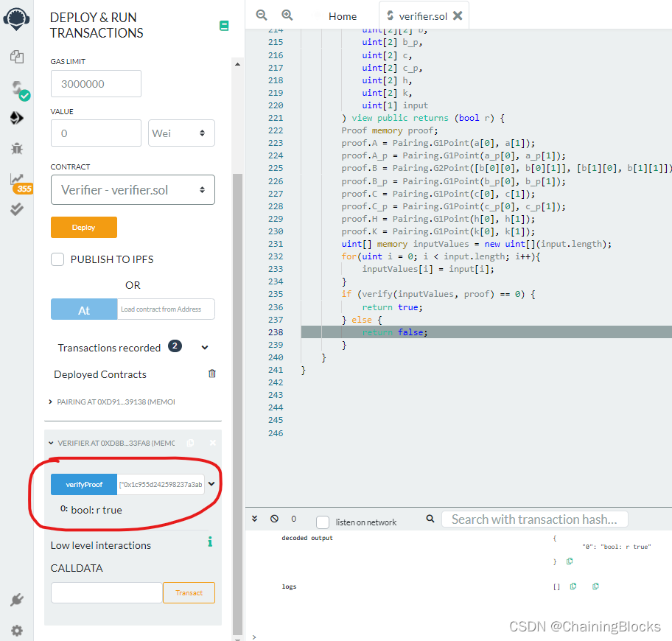Click deploy panel scrollbar thumb

(237, 403)
